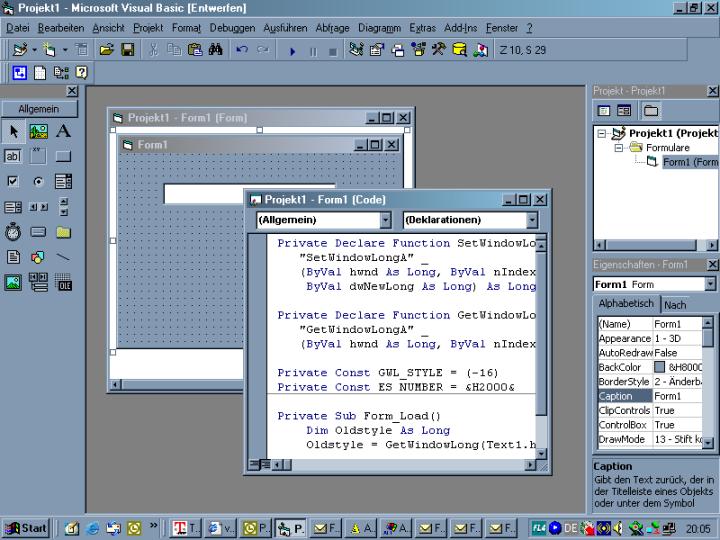
Task: Click the BackColor color swatch
Action: [x=659, y=367]
